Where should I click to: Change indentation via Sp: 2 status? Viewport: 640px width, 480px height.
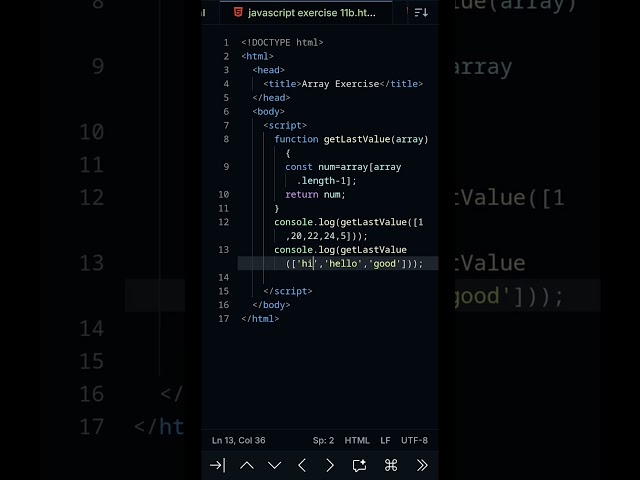[x=323, y=440]
